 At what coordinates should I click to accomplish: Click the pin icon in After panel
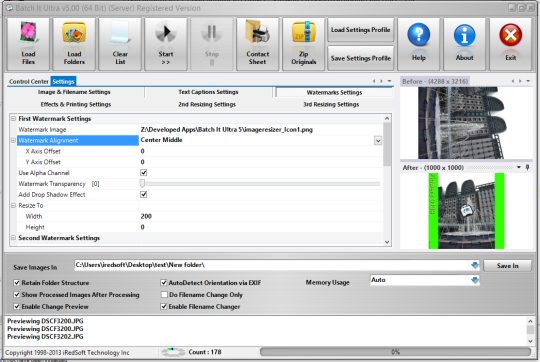(x=527, y=167)
